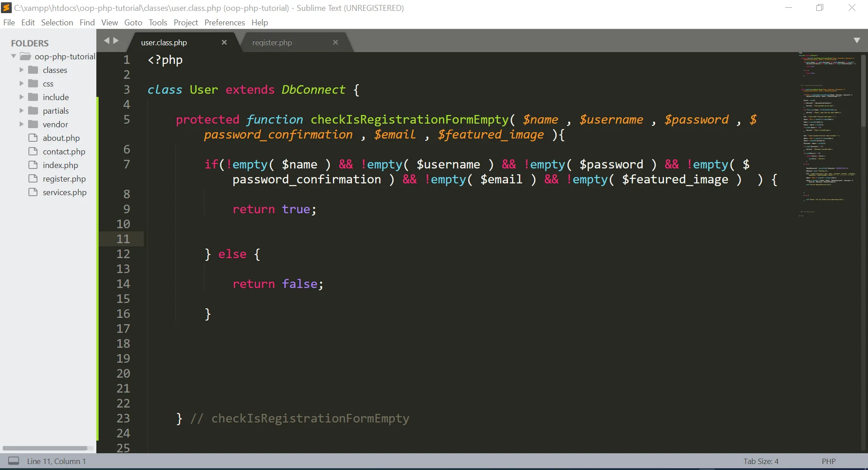Click Line 11, Column 1 status text
This screenshot has height=470, width=868.
pyautogui.click(x=57, y=461)
